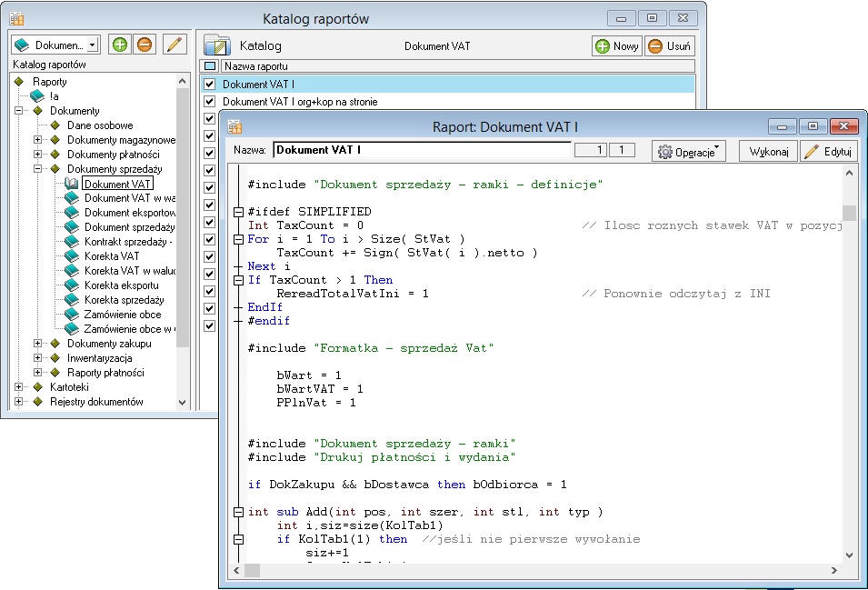Expand Raporty płatności node
Image resolution: width=868 pixels, height=590 pixels.
click(37, 372)
